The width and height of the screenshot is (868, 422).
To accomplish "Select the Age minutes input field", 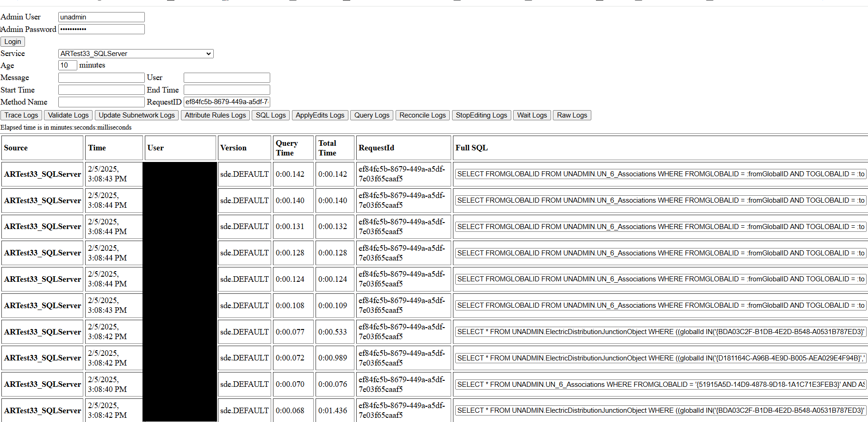I will [68, 65].
